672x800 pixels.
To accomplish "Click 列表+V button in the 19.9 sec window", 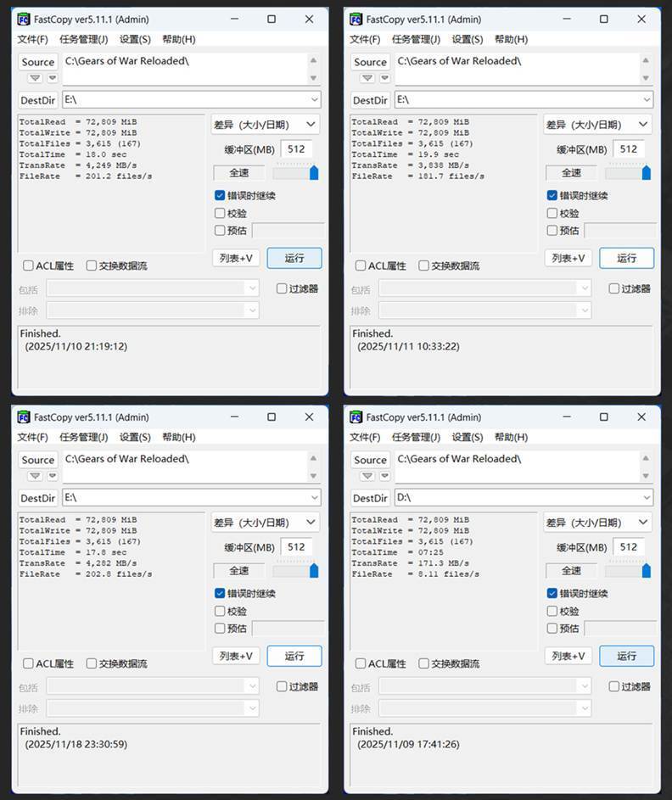I will [568, 258].
